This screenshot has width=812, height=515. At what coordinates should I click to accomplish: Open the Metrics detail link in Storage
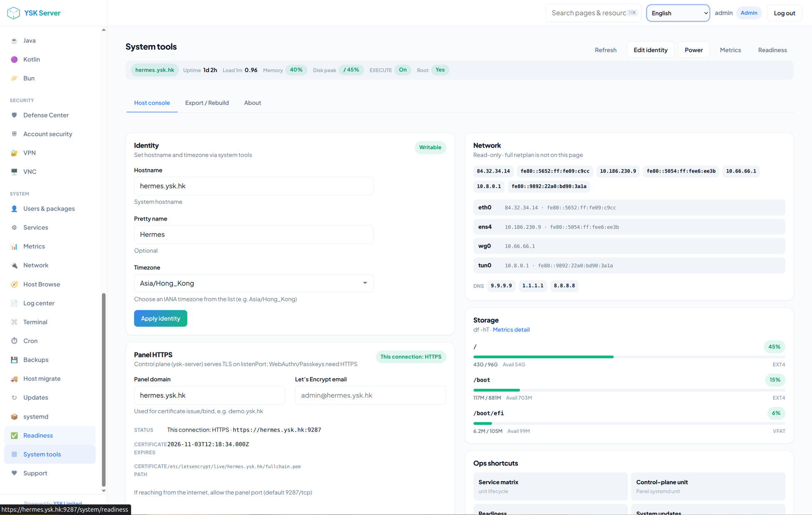pos(511,329)
